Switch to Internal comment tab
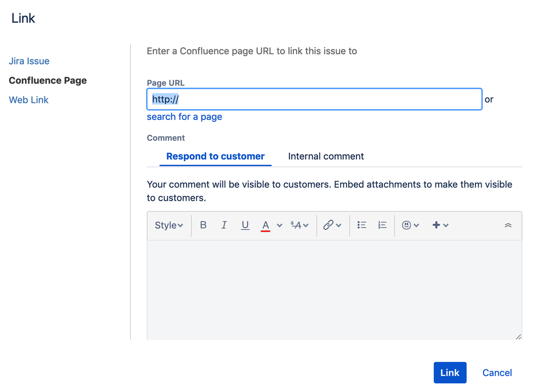535x392 pixels. click(x=326, y=156)
